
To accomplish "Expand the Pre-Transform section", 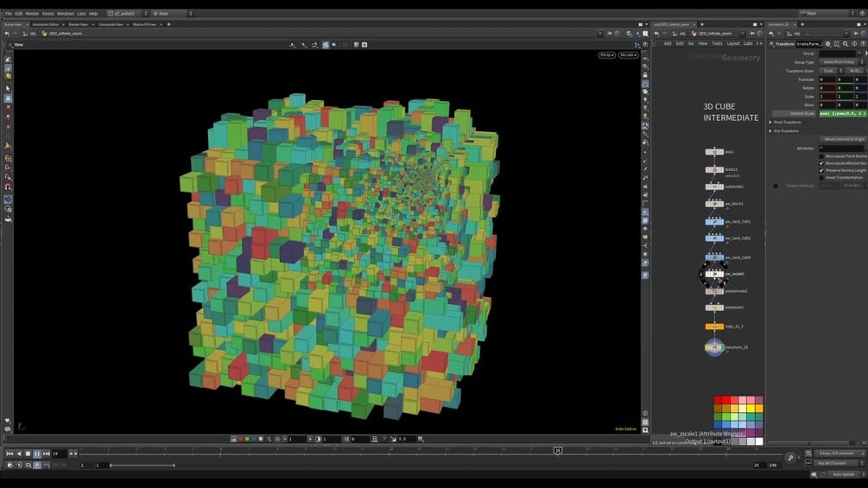I will [x=770, y=131].
